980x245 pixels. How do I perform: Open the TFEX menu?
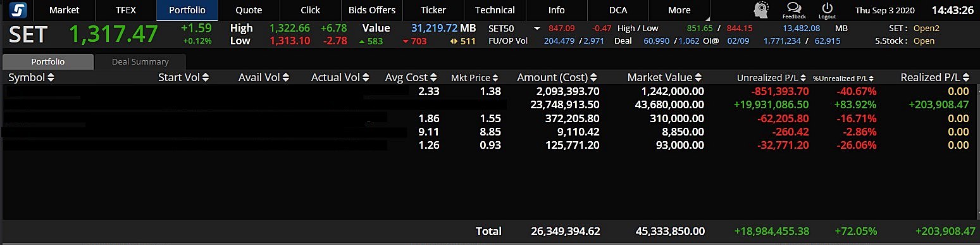126,10
